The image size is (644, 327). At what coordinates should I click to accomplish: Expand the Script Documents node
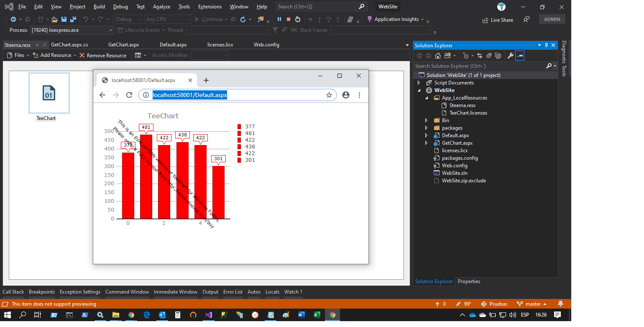click(x=419, y=83)
